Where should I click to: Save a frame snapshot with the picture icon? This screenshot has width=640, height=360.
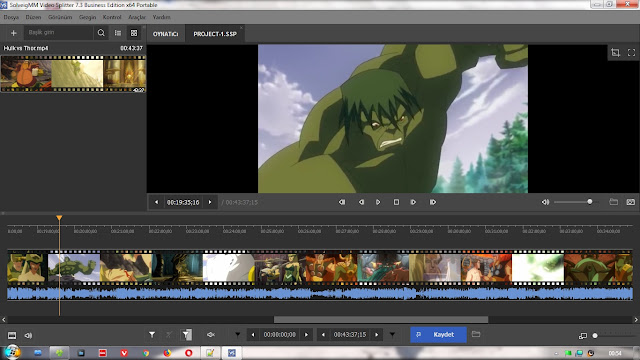click(x=630, y=202)
